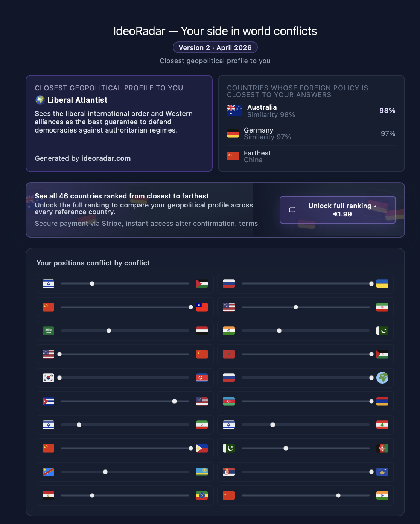Click the Lebanon flag icon
Screen dimensions: 420x524
pyautogui.click(x=382, y=425)
